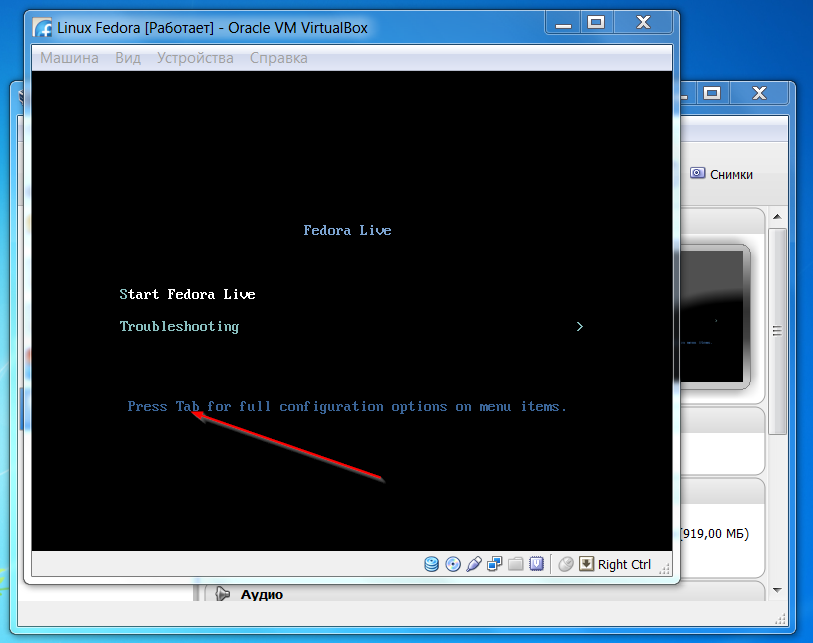
Task: Click the optical CD/DVD drive status icon
Action: click(452, 564)
